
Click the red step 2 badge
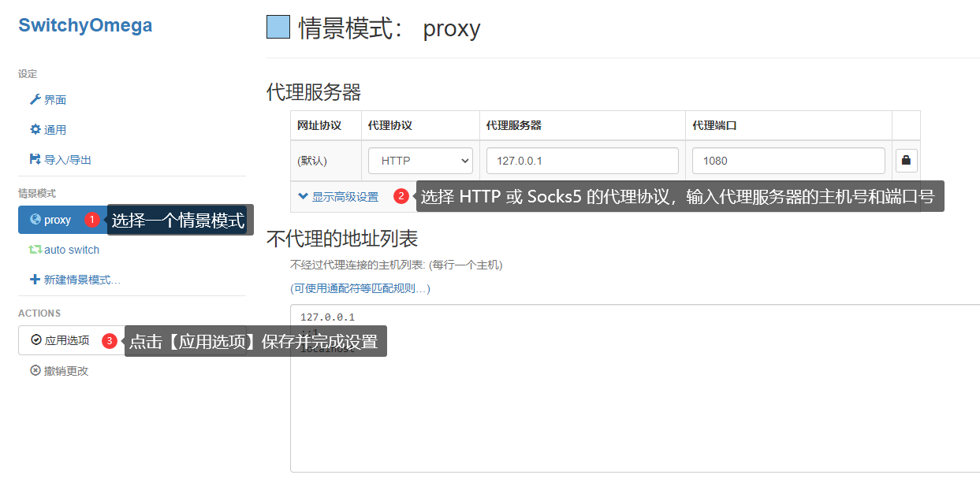point(401,196)
